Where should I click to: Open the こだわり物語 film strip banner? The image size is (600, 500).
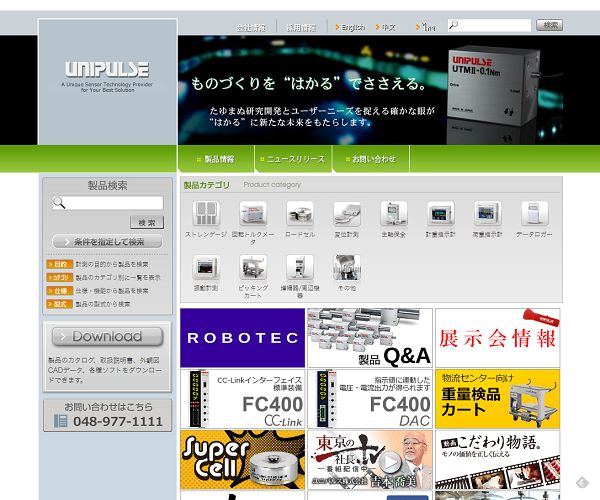pyautogui.click(x=497, y=459)
